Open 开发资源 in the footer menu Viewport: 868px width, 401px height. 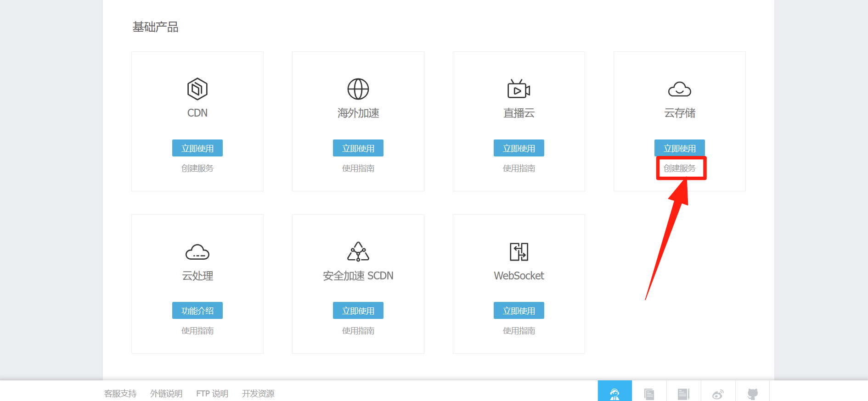258,394
